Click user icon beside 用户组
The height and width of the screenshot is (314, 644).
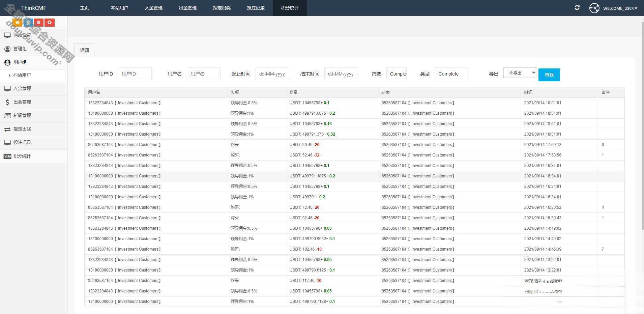(x=7, y=62)
